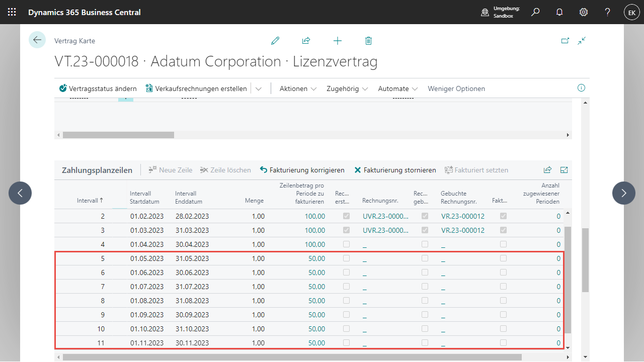Open posted invoice VR.23-000012 in row 2
The image size is (644, 362).
(x=462, y=216)
